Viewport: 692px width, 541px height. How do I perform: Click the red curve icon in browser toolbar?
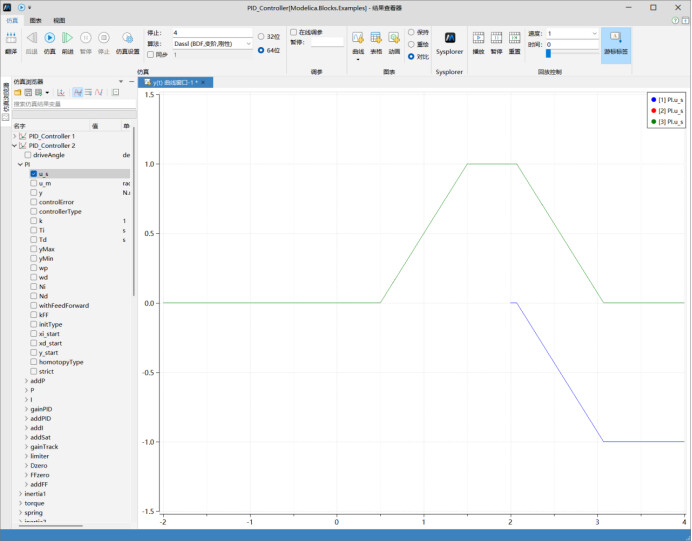[x=99, y=92]
